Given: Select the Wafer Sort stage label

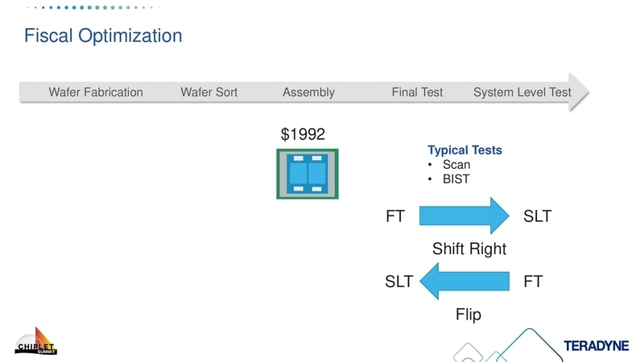Looking at the screenshot, I should click(209, 93).
